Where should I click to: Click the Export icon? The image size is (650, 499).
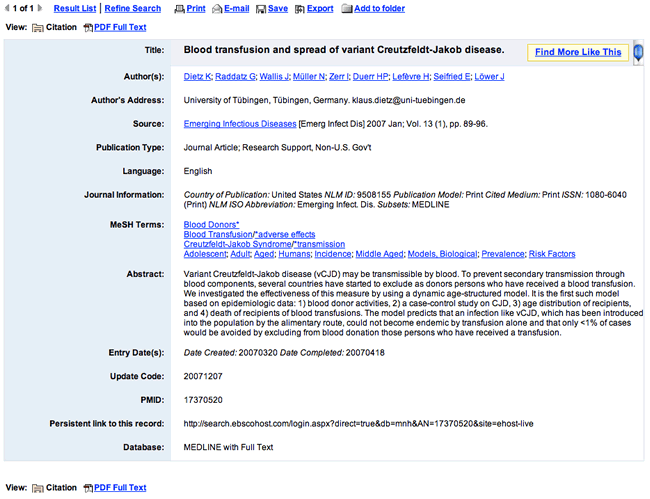[300, 9]
